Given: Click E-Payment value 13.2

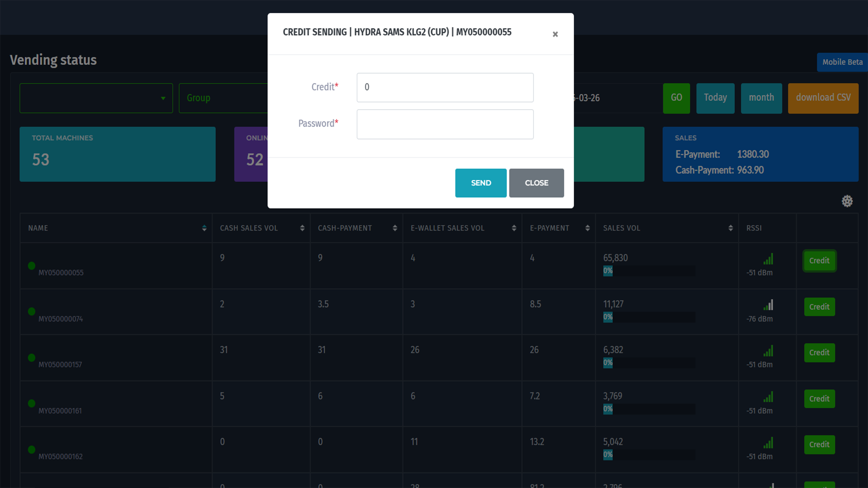Looking at the screenshot, I should (537, 442).
